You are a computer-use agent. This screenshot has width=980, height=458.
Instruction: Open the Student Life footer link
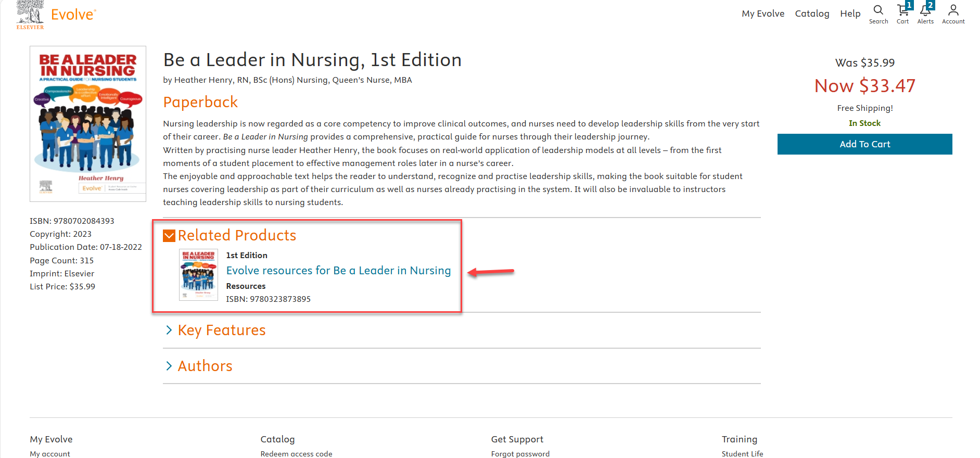point(742,454)
